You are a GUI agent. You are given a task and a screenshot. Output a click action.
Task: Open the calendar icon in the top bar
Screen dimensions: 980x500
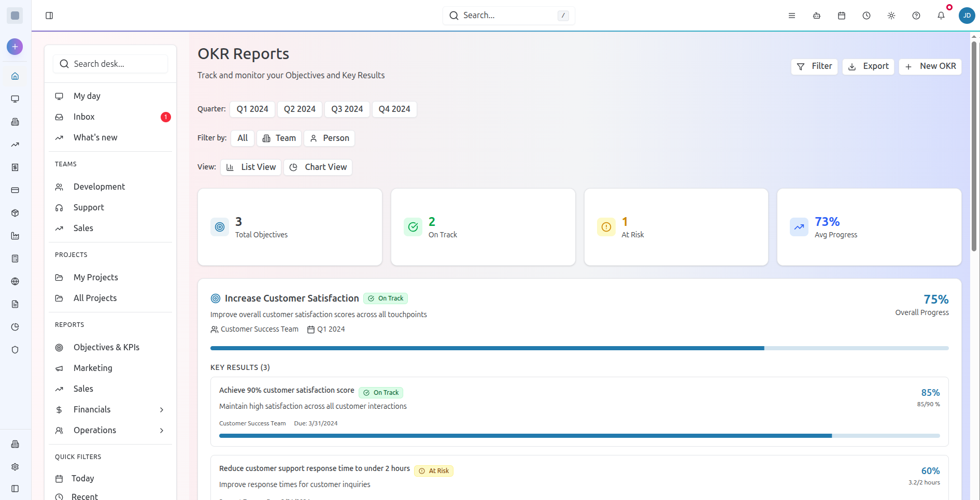point(841,16)
